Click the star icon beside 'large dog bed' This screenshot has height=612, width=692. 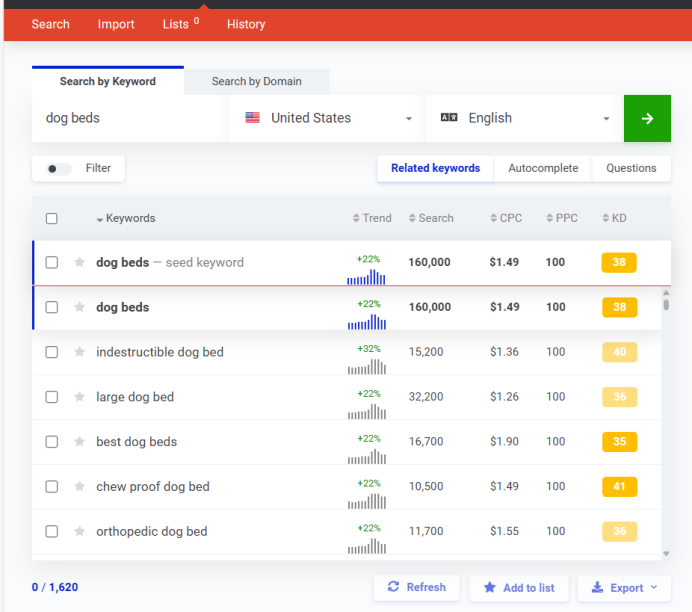point(79,397)
